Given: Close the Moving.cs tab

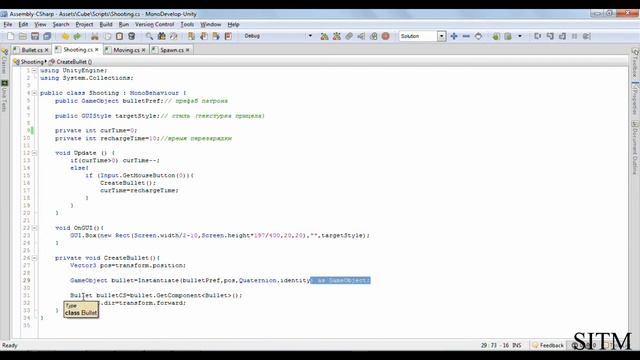Looking at the screenshot, I should pyautogui.click(x=143, y=50).
